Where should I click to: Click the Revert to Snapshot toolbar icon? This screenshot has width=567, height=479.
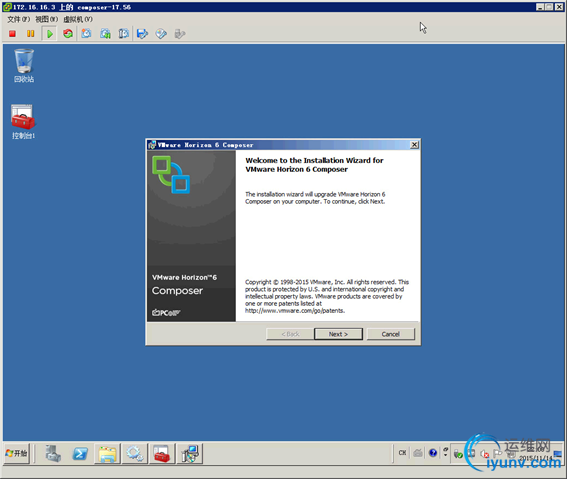pos(105,34)
